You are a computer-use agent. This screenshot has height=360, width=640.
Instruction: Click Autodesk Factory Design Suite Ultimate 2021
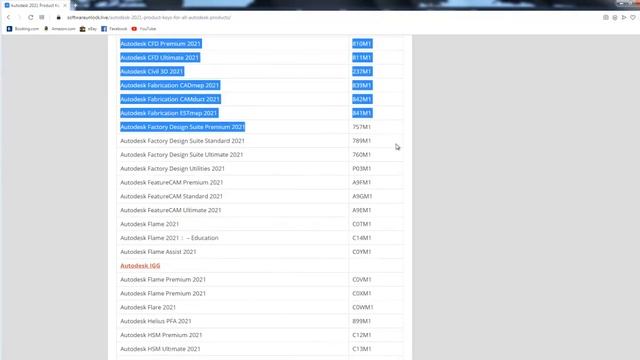182,155
